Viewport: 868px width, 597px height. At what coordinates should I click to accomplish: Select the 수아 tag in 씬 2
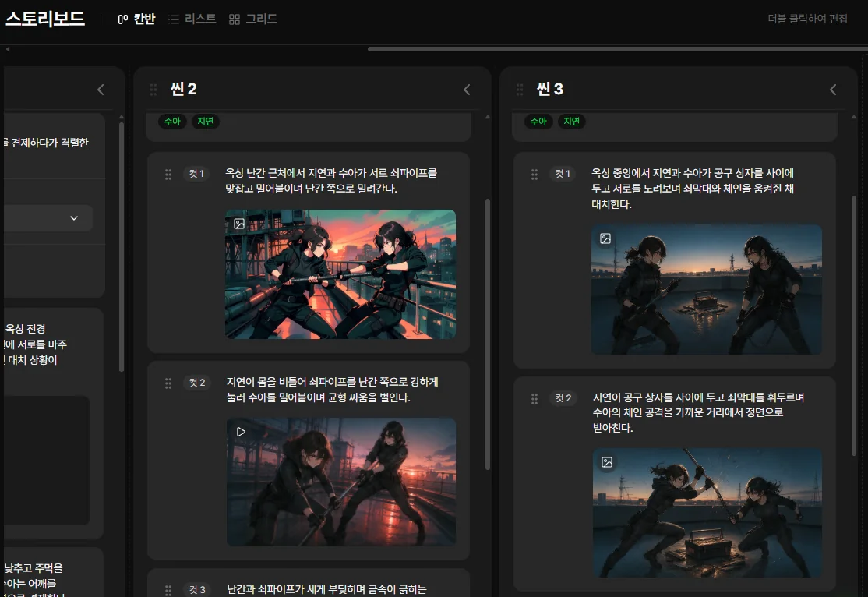[172, 122]
